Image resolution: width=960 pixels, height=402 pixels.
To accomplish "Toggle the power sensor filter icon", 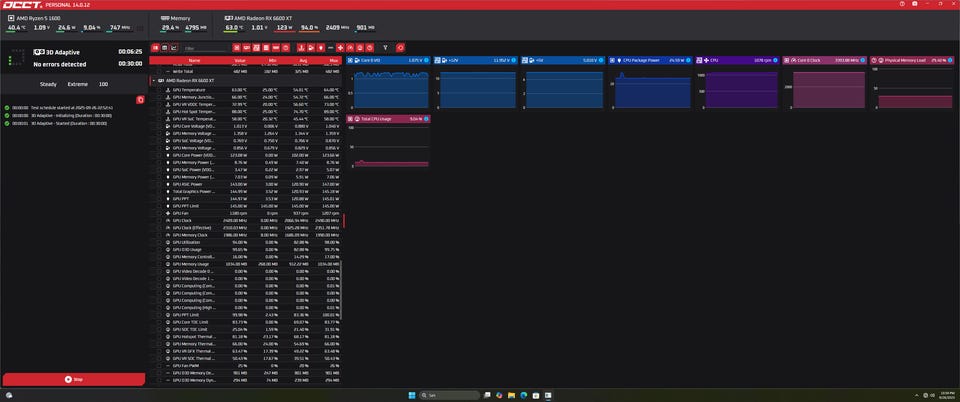I will [x=321, y=48].
